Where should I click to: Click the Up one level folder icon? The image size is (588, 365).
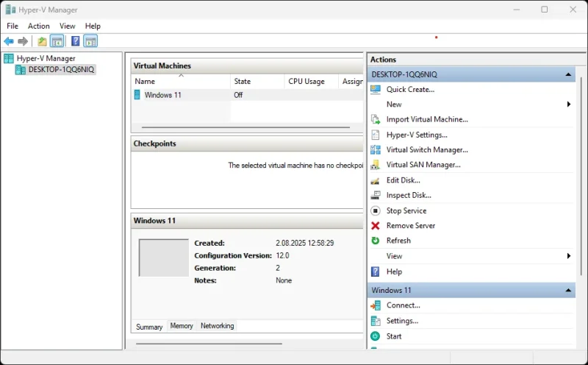coord(42,41)
